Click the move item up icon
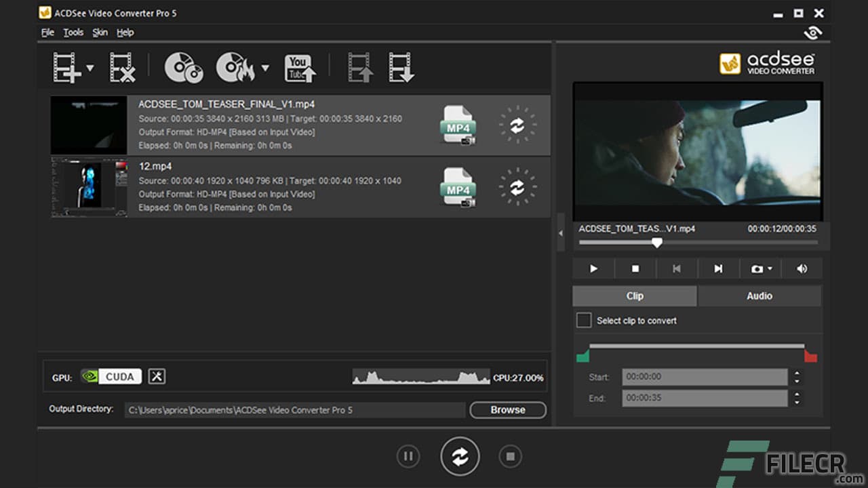Viewport: 868px width, 488px height. (x=359, y=67)
